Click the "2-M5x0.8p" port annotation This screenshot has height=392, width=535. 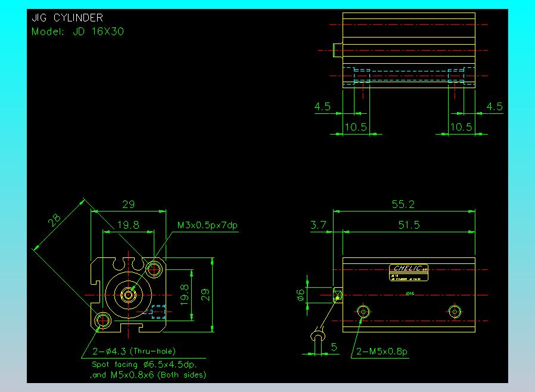point(382,351)
